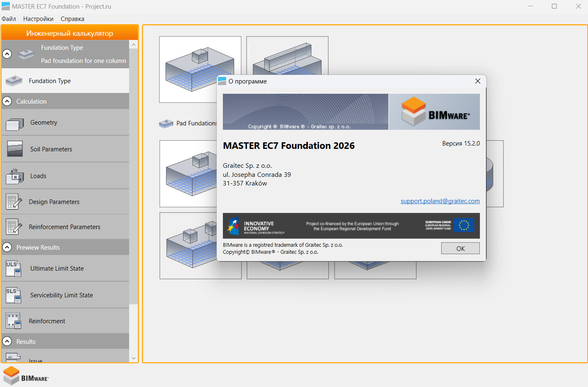The image size is (588, 387).
Task: Open the Loads section
Action: (x=65, y=176)
